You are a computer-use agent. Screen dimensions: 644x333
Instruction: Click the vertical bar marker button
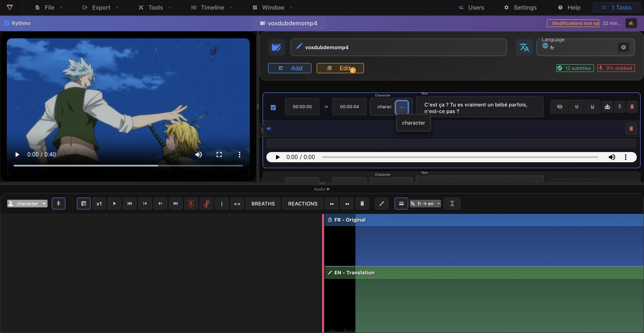click(x=222, y=204)
